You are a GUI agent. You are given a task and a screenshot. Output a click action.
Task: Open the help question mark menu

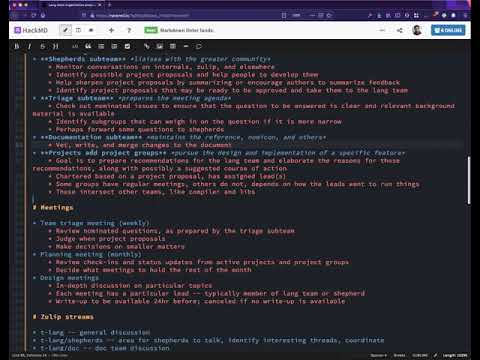pos(129,30)
